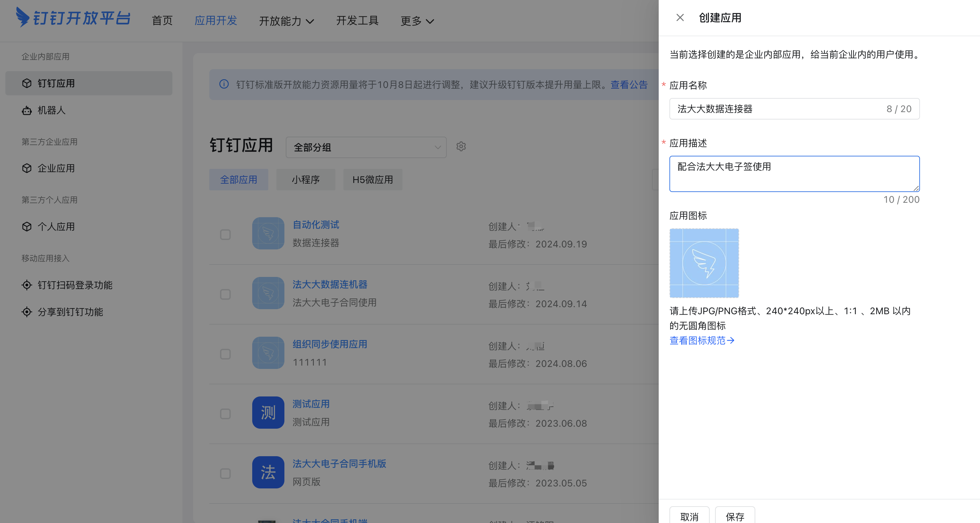Viewport: 980px width, 523px height.
Task: Click the info icon in the notice banner
Action: [x=224, y=84]
